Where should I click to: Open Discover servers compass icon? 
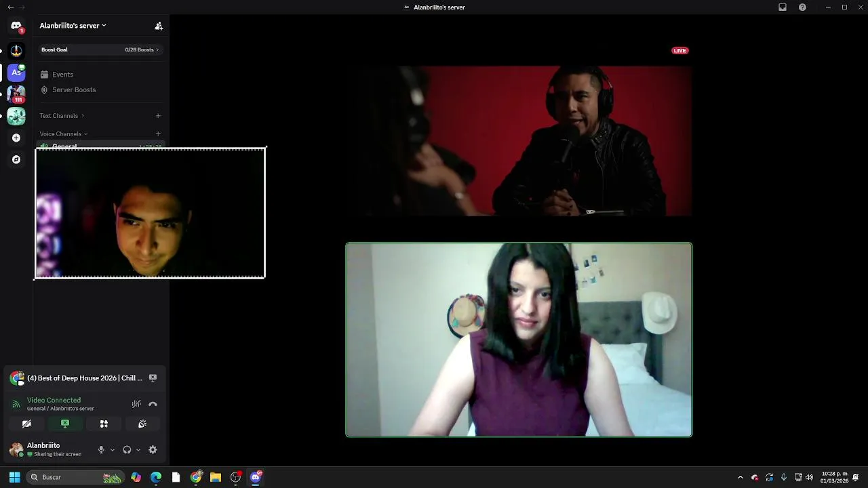16,159
